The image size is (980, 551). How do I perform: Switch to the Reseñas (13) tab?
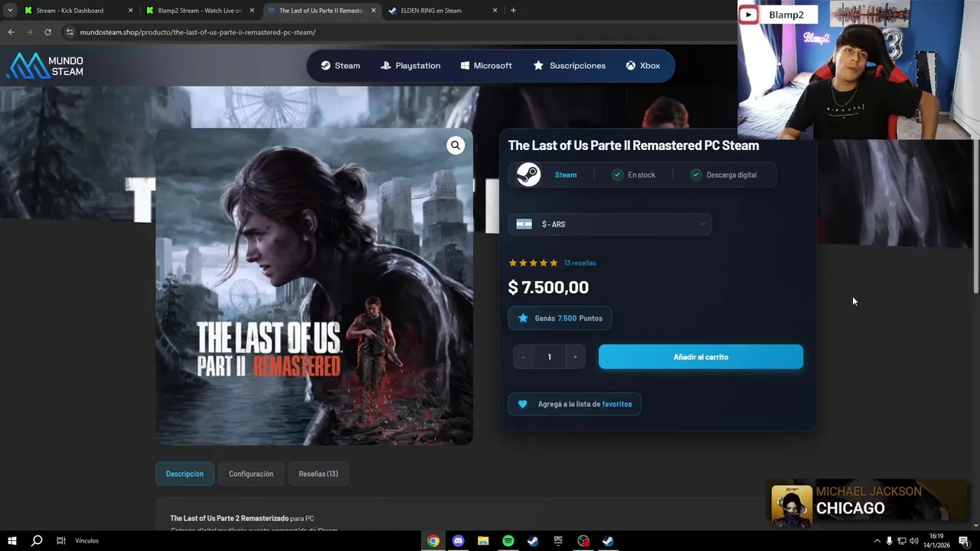tap(318, 474)
